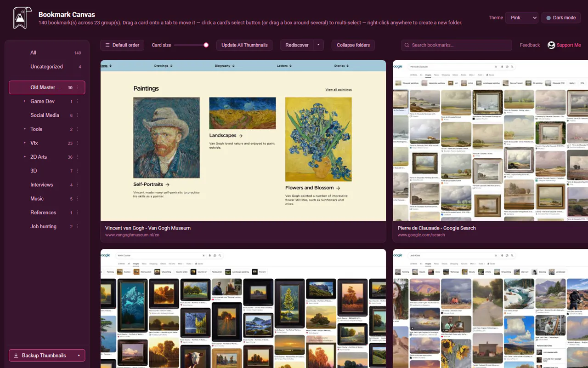Image resolution: width=588 pixels, height=368 pixels.
Task: Open the three-dot menu for Job hunting
Action: (x=77, y=226)
